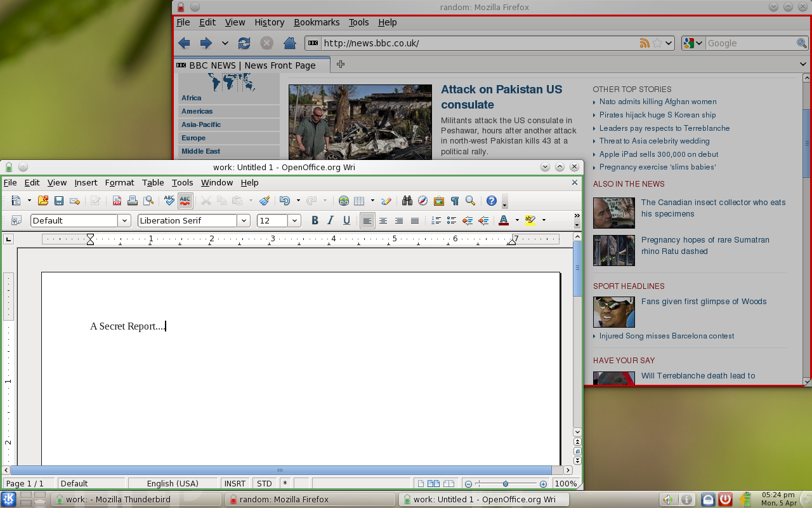This screenshot has height=508, width=812.
Task: Open the Insert menu in Writer
Action: (86, 182)
